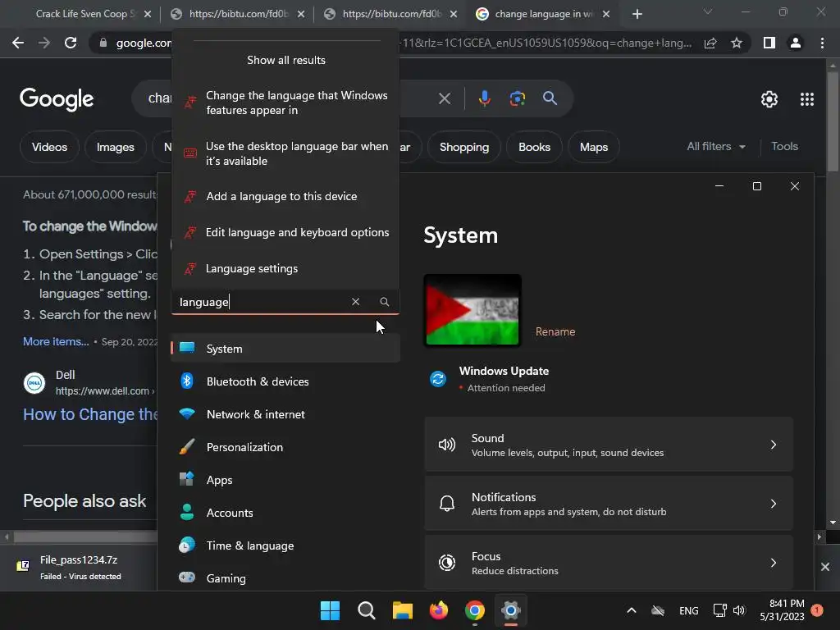Choose Add a language to this device
The image size is (840, 630).
285,196
